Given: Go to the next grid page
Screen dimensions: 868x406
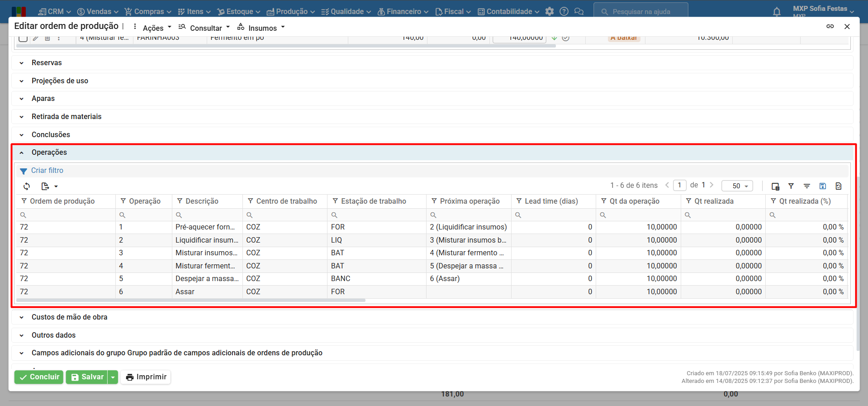Looking at the screenshot, I should 711,185.
